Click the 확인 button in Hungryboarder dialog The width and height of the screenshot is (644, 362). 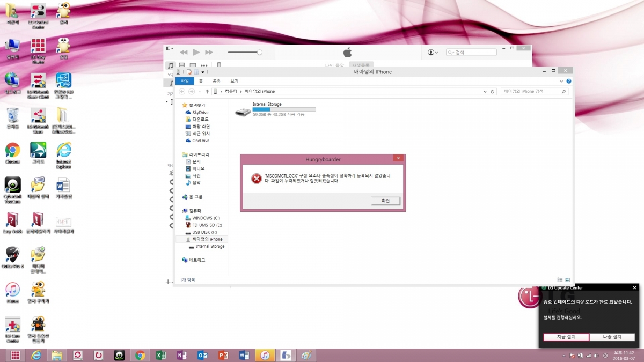tap(385, 201)
